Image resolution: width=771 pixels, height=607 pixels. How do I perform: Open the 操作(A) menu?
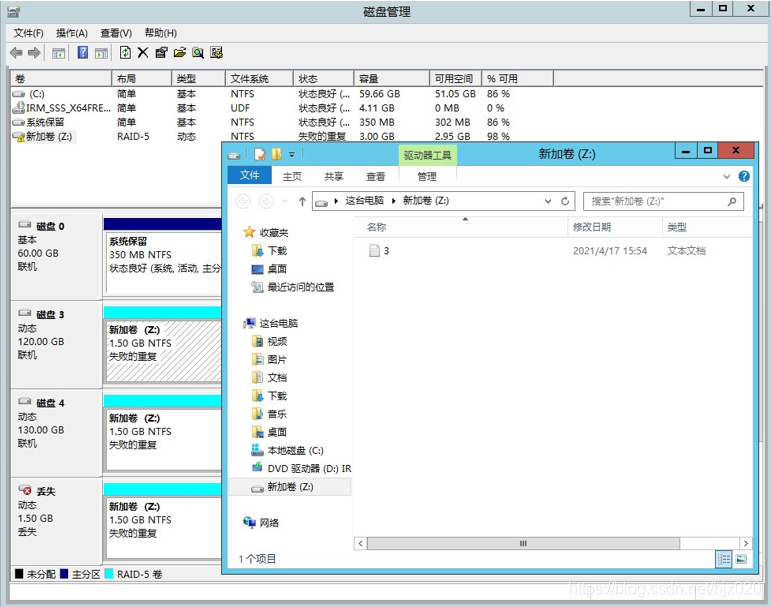[72, 33]
